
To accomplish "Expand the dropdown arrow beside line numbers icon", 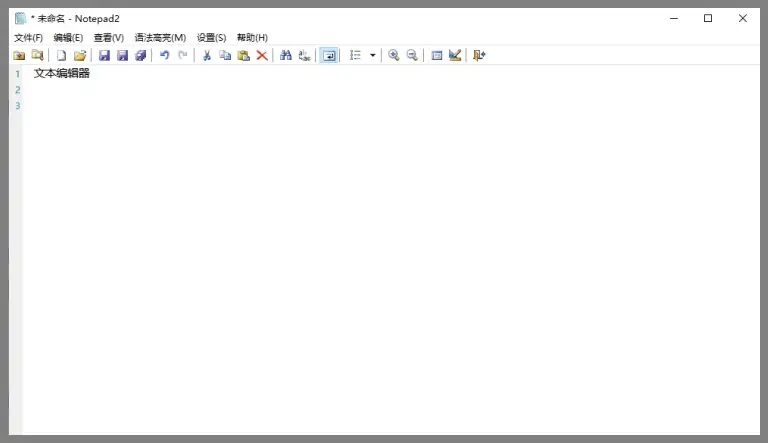I will 373,56.
